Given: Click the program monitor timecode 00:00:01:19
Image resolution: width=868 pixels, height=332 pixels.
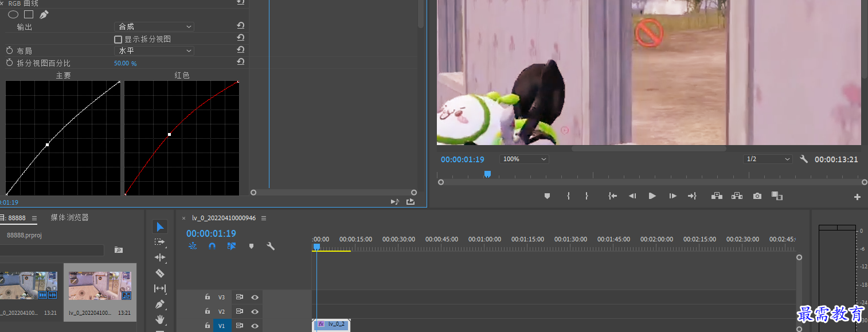Looking at the screenshot, I should click(463, 159).
